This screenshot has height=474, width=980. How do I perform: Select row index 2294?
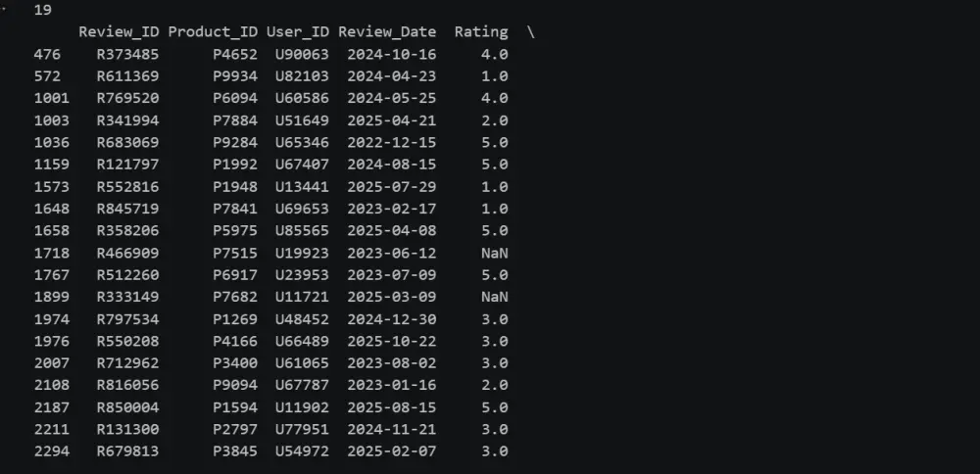(52, 450)
